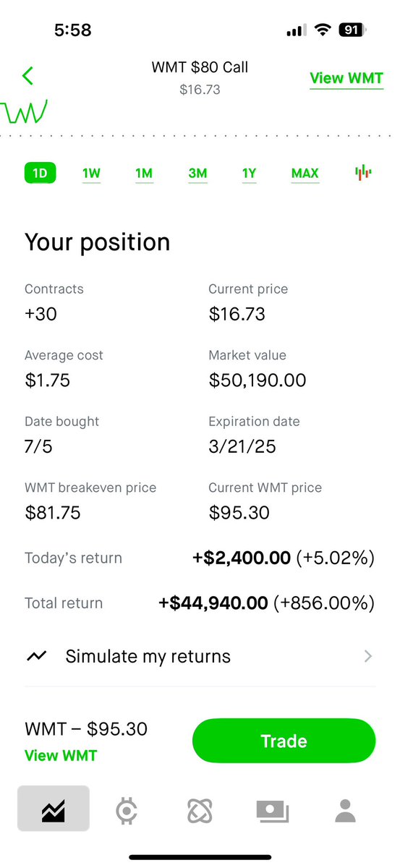Viewport: 400px width, 868px height.
Task: Expand Simulate my returns chevron
Action: pos(368,656)
